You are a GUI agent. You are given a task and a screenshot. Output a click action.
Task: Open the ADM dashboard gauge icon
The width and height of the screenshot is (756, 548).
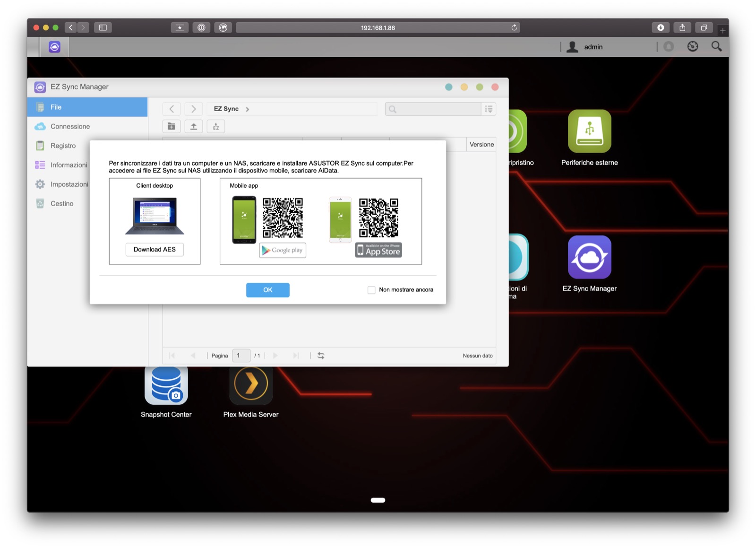693,46
